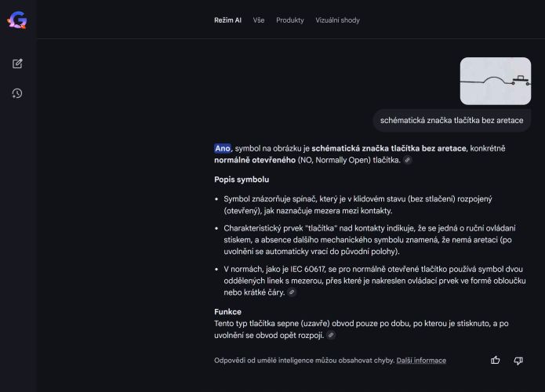Start a new AI chat
545x392 pixels.
tap(17, 64)
